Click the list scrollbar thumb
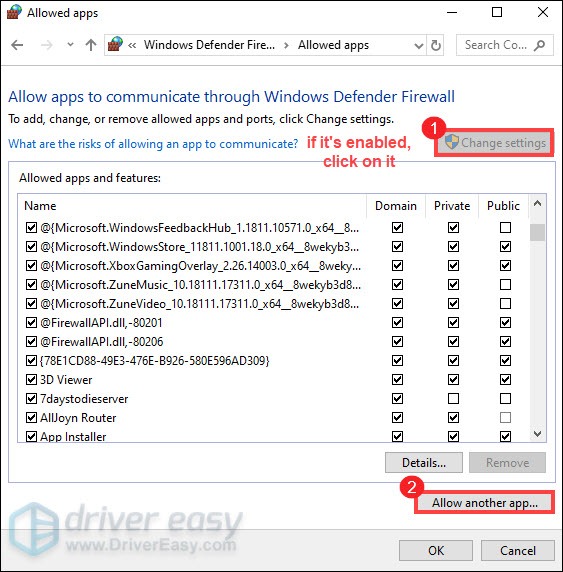 [537, 232]
